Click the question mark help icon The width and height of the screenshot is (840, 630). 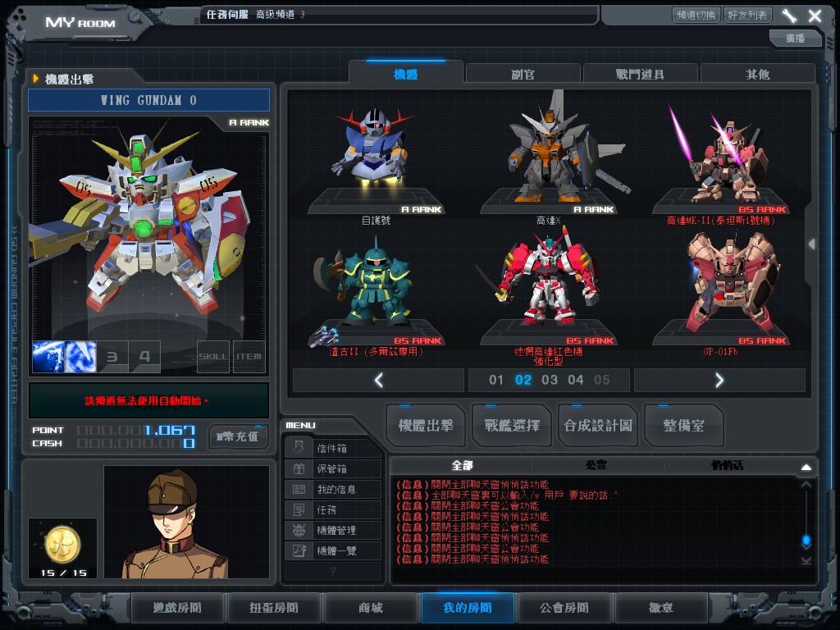[x=333, y=571]
